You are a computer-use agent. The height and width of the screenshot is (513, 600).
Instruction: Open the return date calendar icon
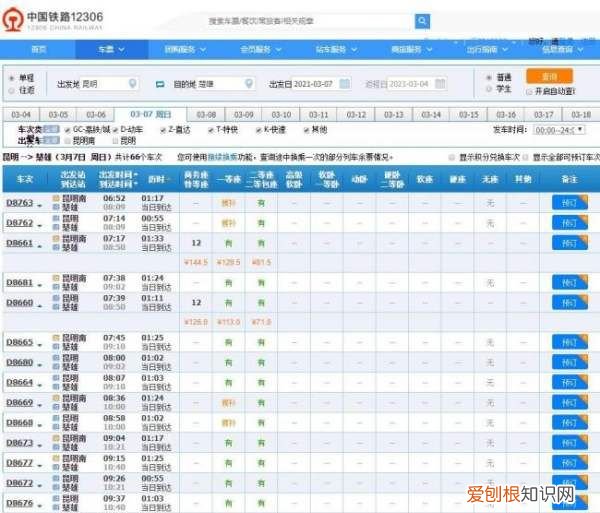point(440,83)
